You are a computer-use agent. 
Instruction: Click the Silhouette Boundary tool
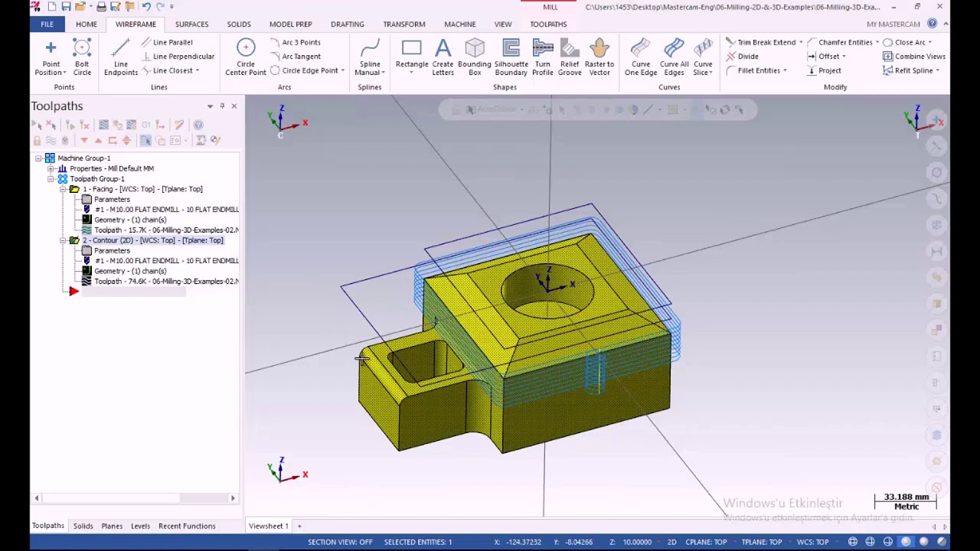click(x=511, y=57)
